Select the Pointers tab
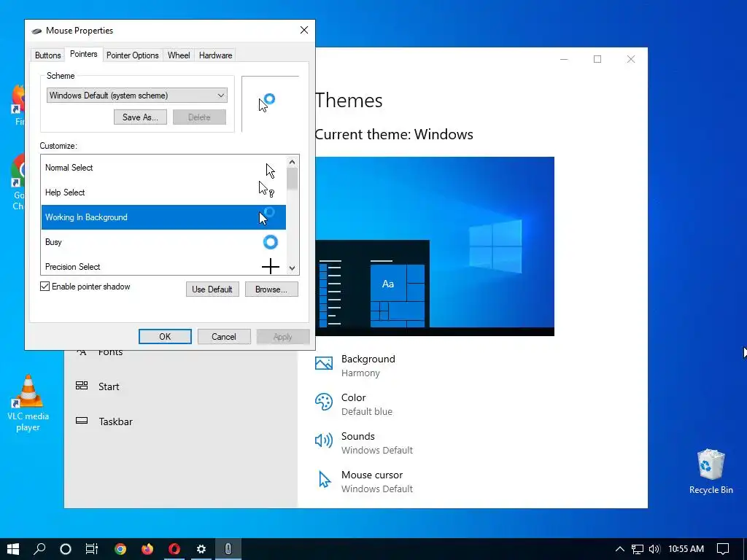 coord(83,54)
